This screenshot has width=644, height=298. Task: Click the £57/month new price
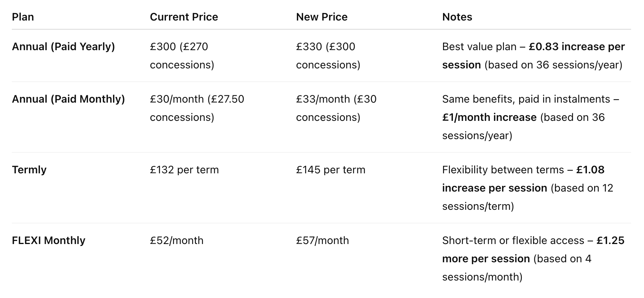322,241
